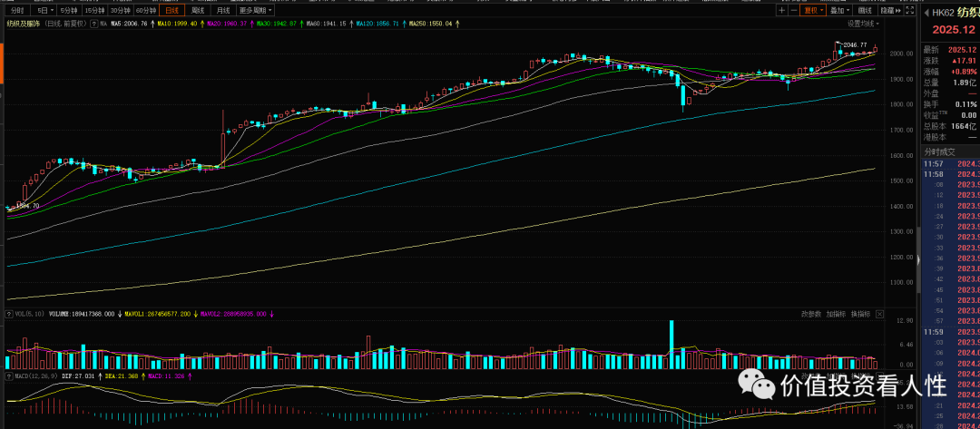Click the MAVOL1 value label
Screen dimensions: 980x429
click(x=158, y=314)
